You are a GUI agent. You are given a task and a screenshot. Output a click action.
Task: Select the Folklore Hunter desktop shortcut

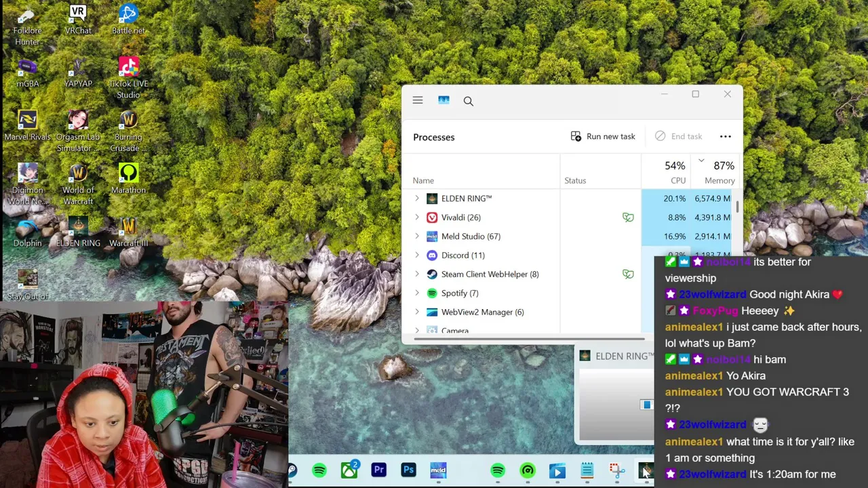pyautogui.click(x=27, y=25)
